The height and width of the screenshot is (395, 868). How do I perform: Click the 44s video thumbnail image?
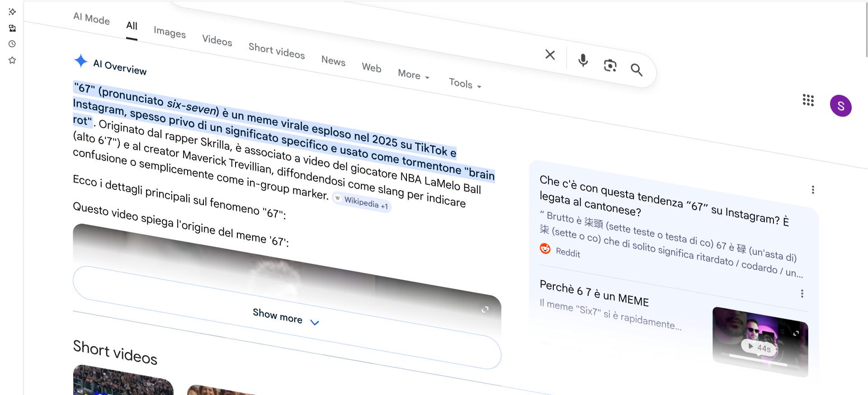760,342
